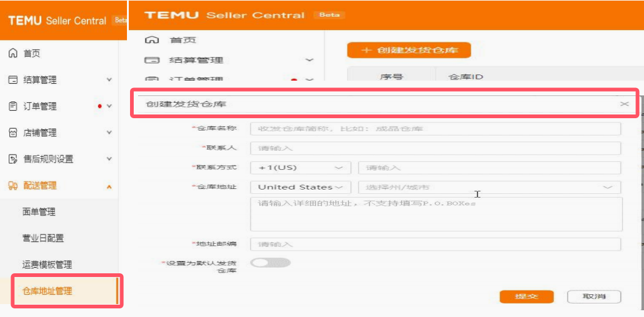Open 运费模板管理 submenu item

[x=47, y=265]
